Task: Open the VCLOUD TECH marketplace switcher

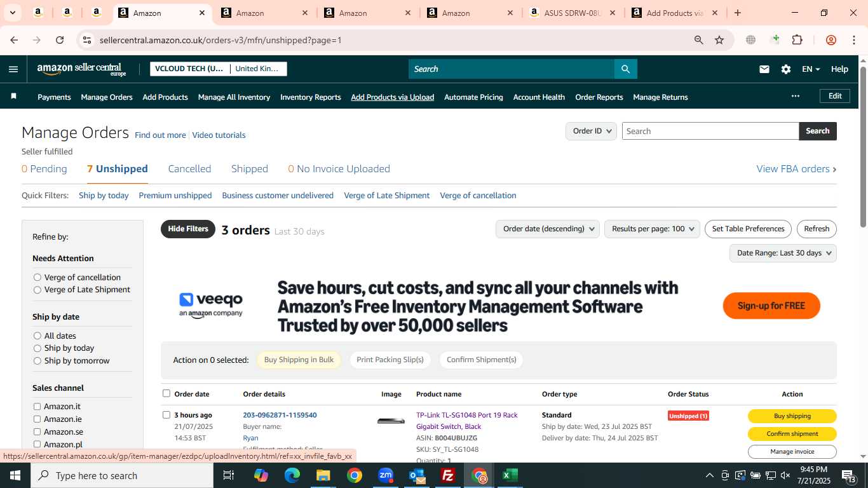Action: tap(218, 69)
